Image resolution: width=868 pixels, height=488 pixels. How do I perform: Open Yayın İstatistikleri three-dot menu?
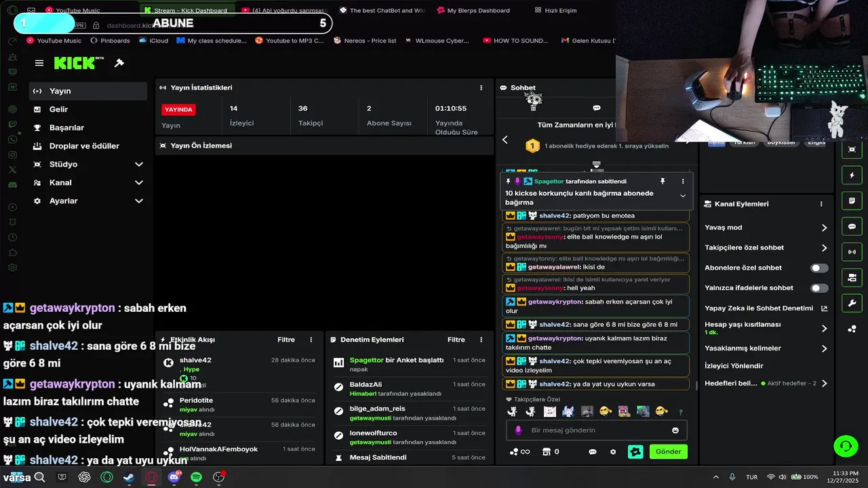click(481, 87)
